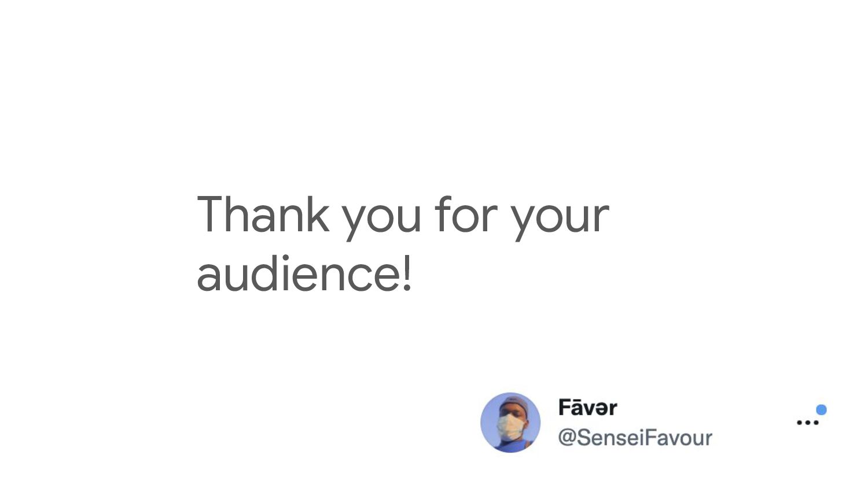Image resolution: width=868 pixels, height=488 pixels.
Task: Click the Fāvər display name
Action: pyautogui.click(x=587, y=408)
